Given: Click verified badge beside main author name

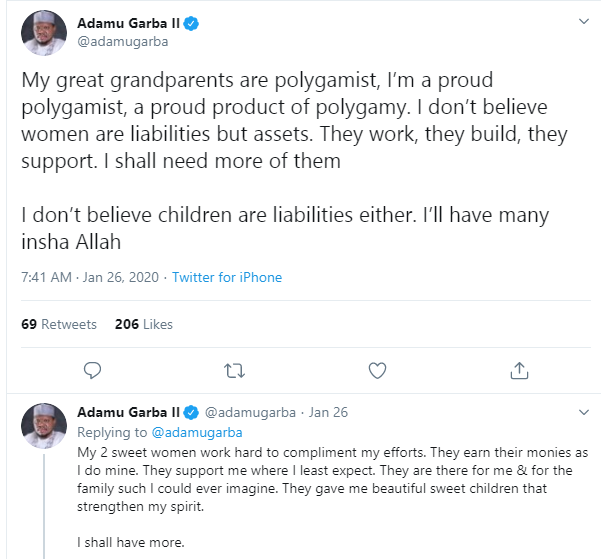Looking at the screenshot, I should (191, 23).
